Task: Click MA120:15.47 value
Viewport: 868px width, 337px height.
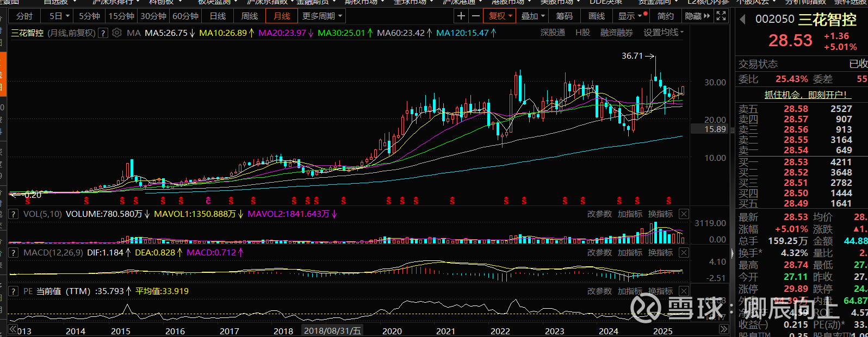Action: (462, 33)
